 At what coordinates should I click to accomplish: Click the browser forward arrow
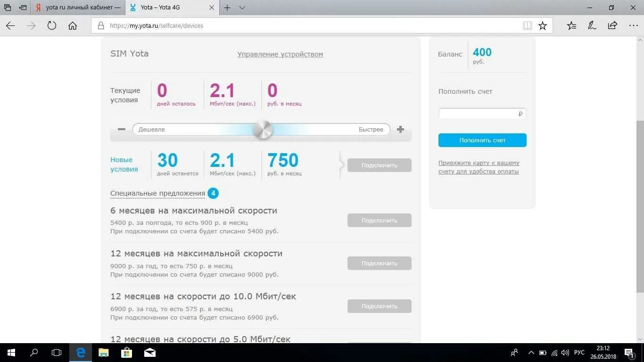31,25
